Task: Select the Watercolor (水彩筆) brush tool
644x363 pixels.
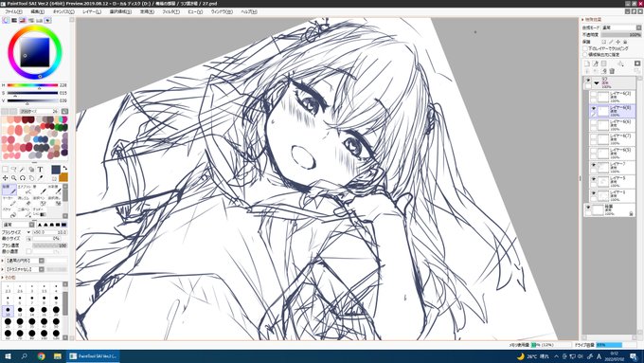Action: 54,190
